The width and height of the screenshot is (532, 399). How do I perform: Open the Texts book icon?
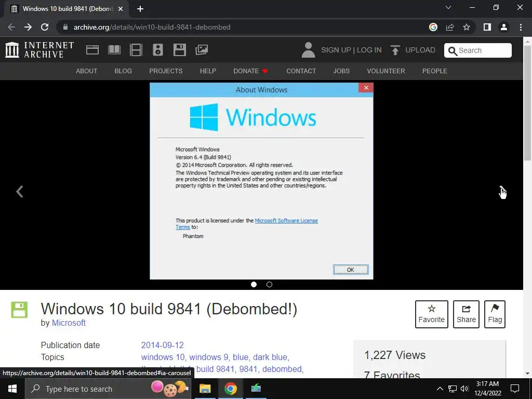point(114,50)
